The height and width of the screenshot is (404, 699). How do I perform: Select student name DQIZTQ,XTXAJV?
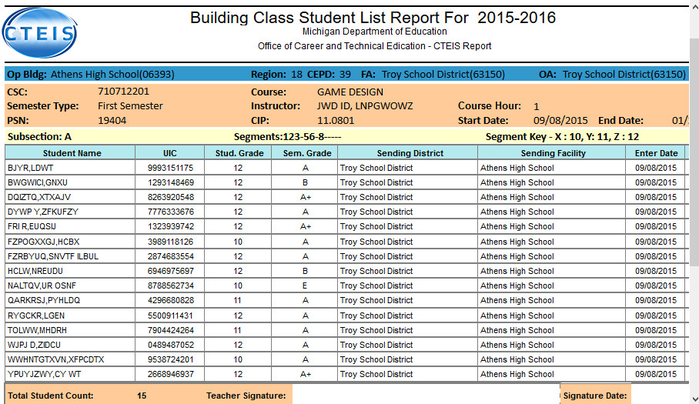[x=39, y=197]
